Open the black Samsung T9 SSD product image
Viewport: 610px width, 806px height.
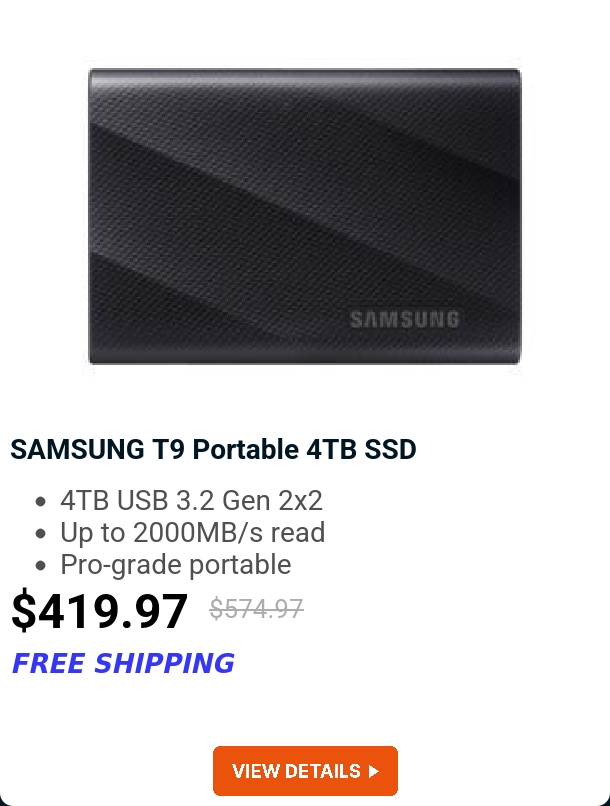pos(305,216)
